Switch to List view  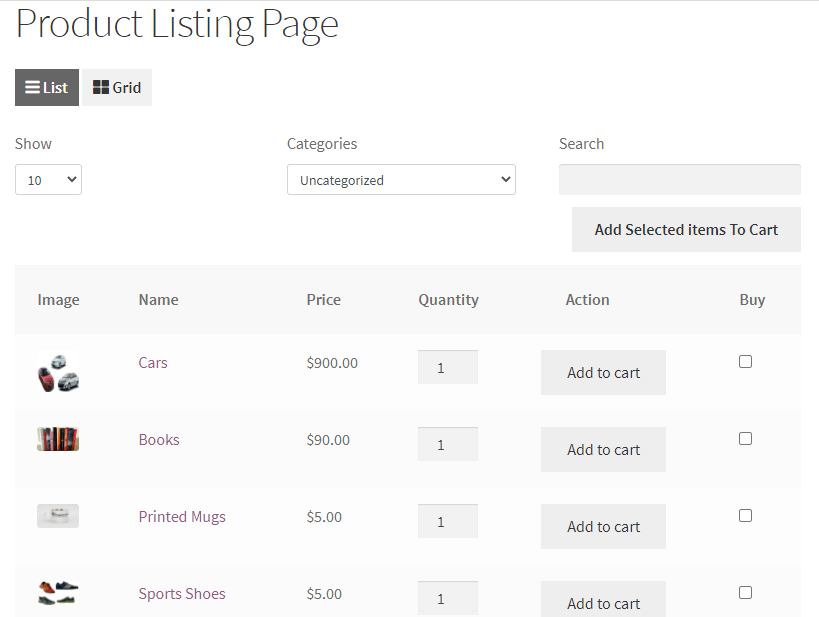pyautogui.click(x=46, y=87)
